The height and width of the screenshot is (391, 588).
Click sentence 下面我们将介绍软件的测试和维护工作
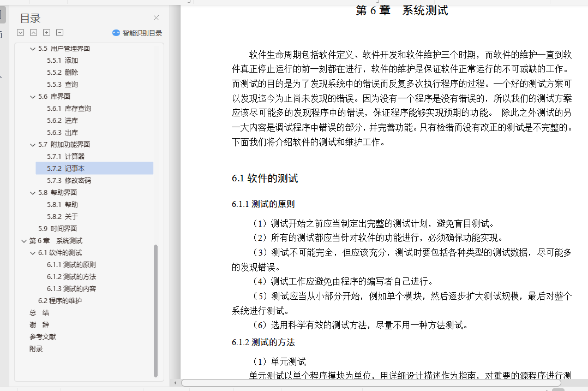pyautogui.click(x=309, y=142)
